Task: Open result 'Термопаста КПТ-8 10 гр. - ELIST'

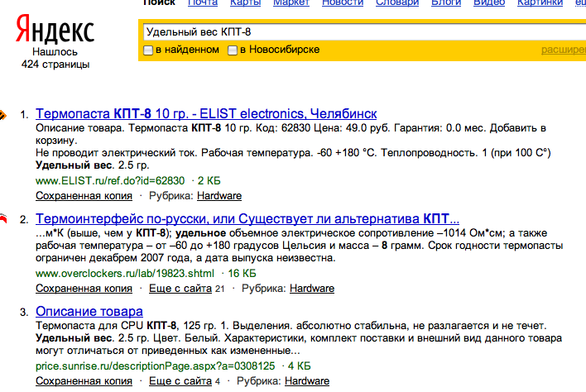Action: (x=206, y=113)
